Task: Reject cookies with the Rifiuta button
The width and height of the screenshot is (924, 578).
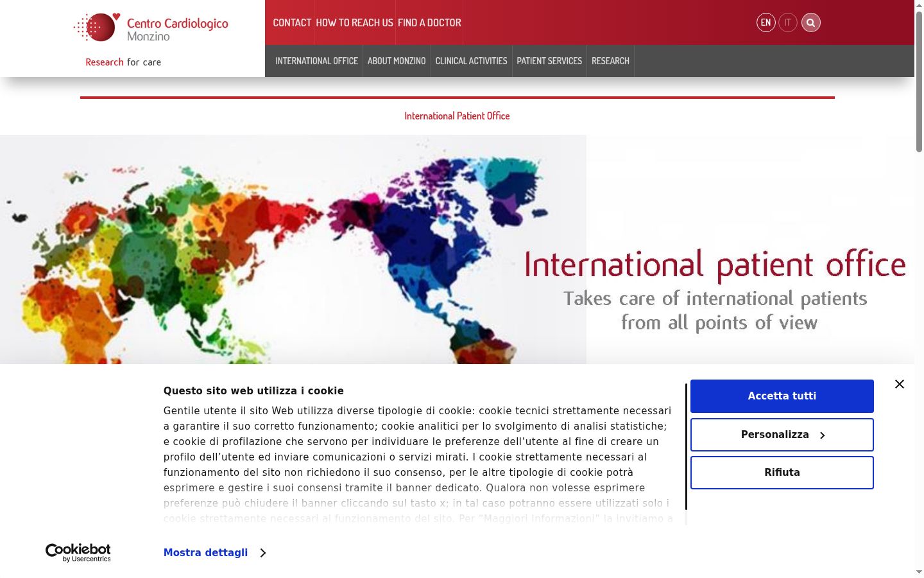Action: (782, 473)
